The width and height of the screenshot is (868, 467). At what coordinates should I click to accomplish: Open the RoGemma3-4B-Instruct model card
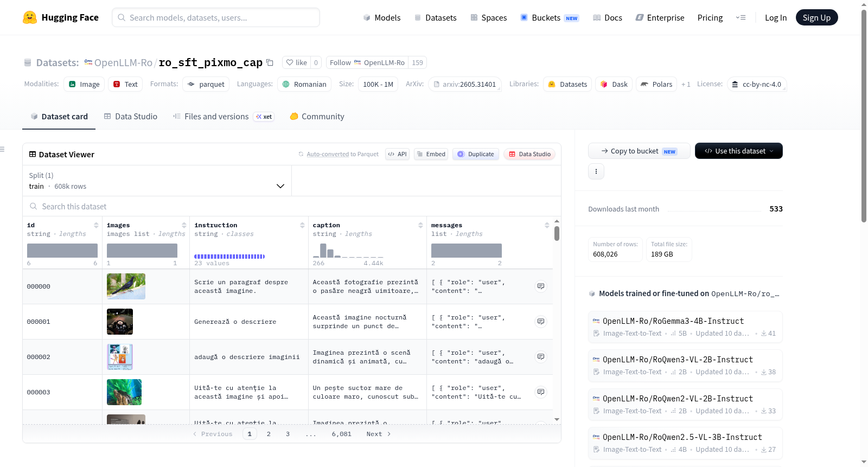685,327
